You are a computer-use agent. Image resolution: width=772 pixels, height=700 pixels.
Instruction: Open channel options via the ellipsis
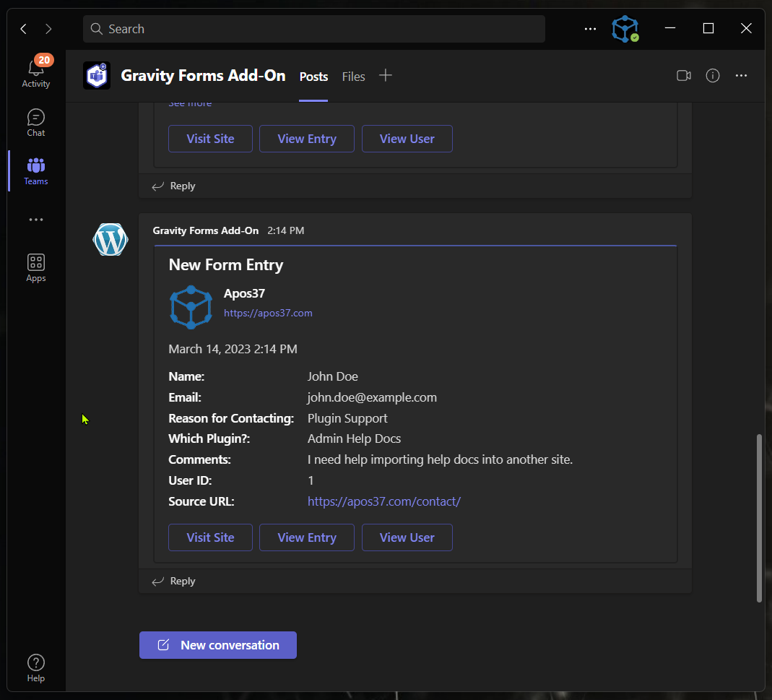click(741, 75)
